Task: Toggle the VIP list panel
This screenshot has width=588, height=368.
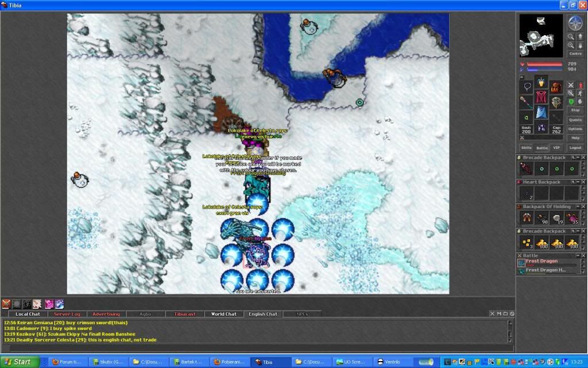Action: click(x=556, y=148)
